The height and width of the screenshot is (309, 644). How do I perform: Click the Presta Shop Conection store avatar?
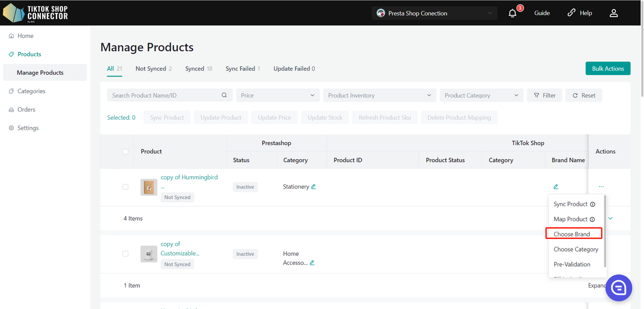point(381,13)
